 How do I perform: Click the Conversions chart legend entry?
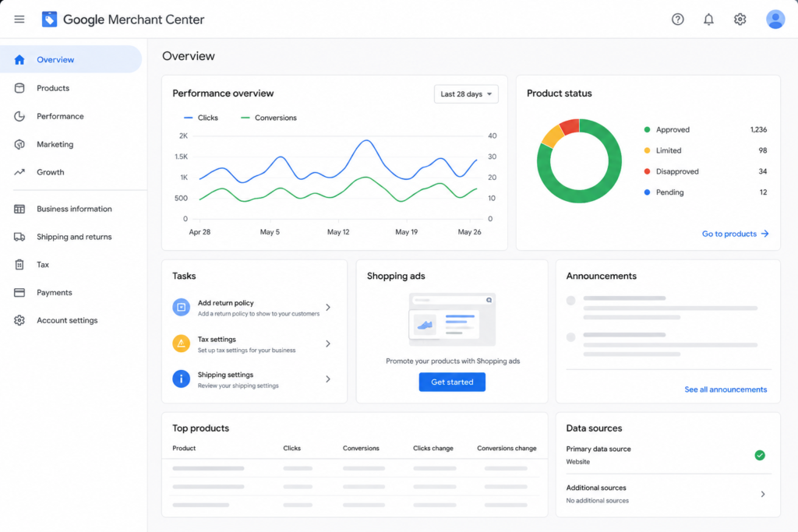coord(269,118)
